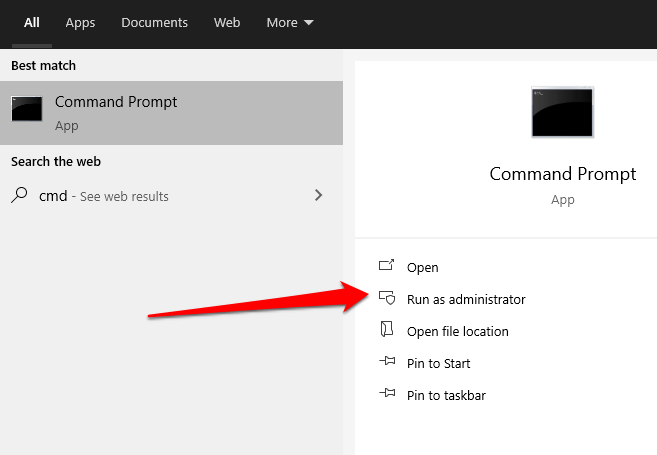Expand cmd web results chevron arrow
Image resolution: width=657 pixels, height=455 pixels.
(319, 196)
